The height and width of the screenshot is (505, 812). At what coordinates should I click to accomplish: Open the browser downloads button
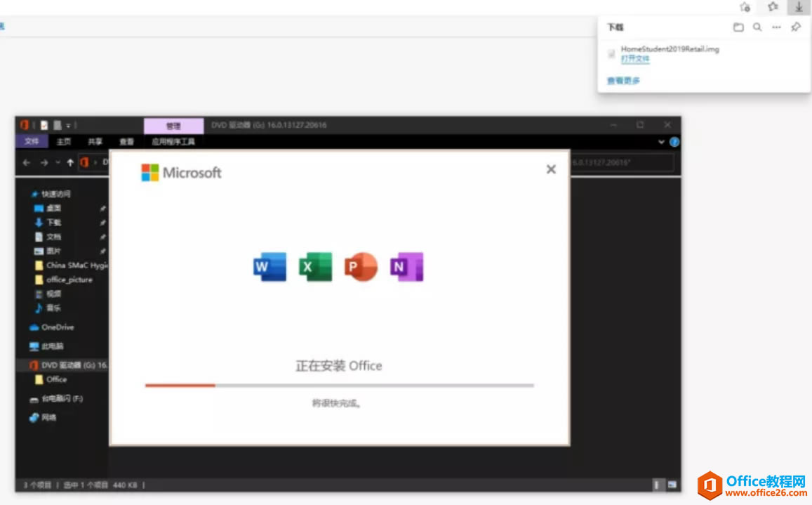coord(799,7)
